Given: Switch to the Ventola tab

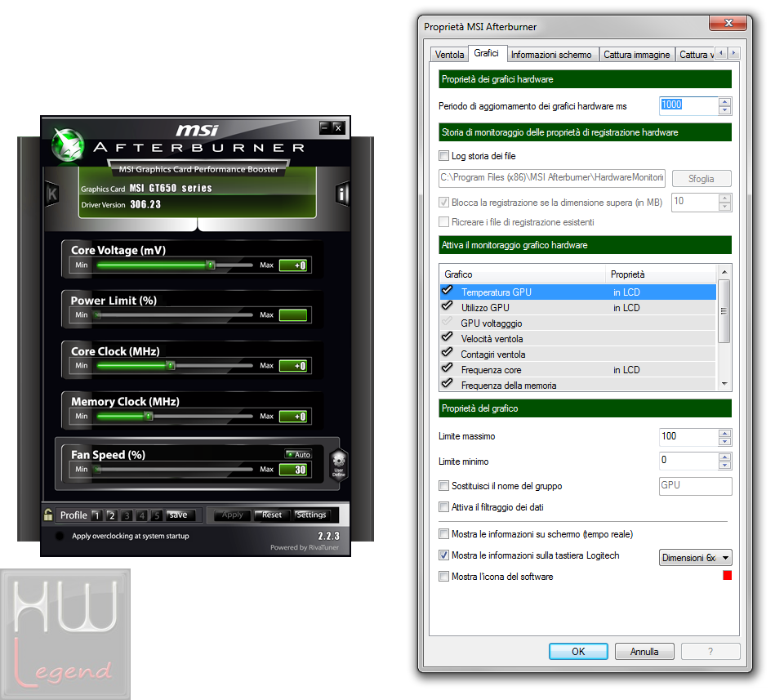Looking at the screenshot, I should click(x=449, y=55).
